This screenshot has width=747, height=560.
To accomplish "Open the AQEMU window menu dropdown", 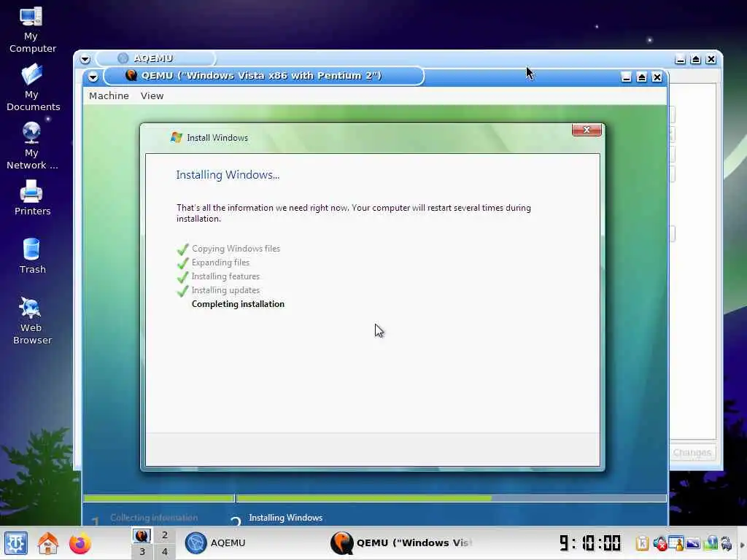I will [85, 59].
